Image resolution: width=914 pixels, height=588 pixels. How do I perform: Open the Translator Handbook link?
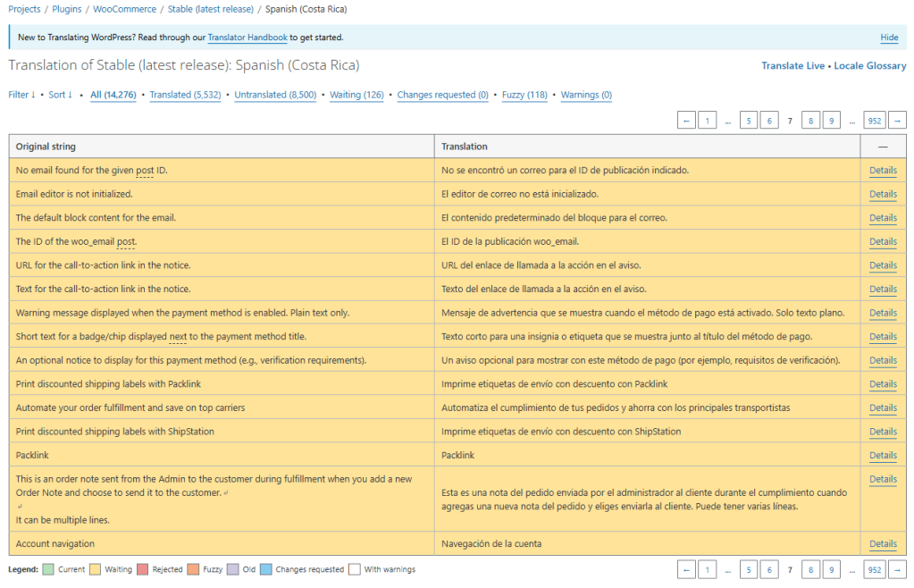(247, 38)
